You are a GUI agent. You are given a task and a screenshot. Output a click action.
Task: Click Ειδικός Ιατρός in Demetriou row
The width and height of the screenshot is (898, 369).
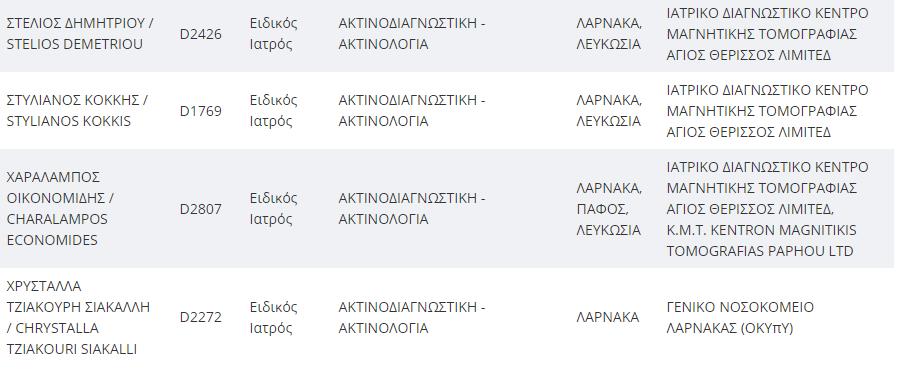273,34
